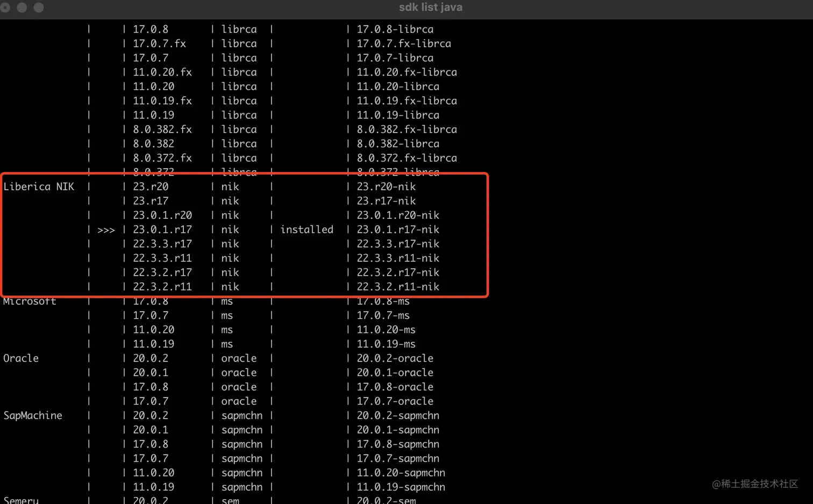Select the Liberica NIK vendor label
813x504 pixels.
pos(39,186)
